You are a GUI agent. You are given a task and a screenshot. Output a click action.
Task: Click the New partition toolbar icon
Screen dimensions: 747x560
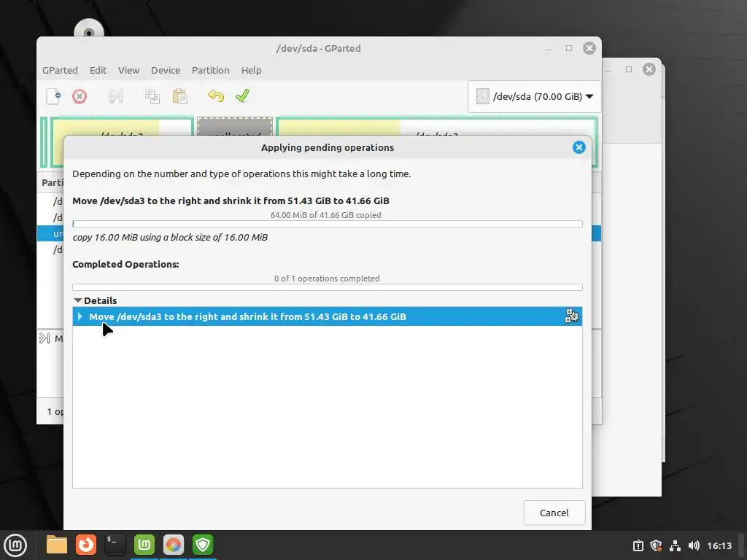click(53, 96)
